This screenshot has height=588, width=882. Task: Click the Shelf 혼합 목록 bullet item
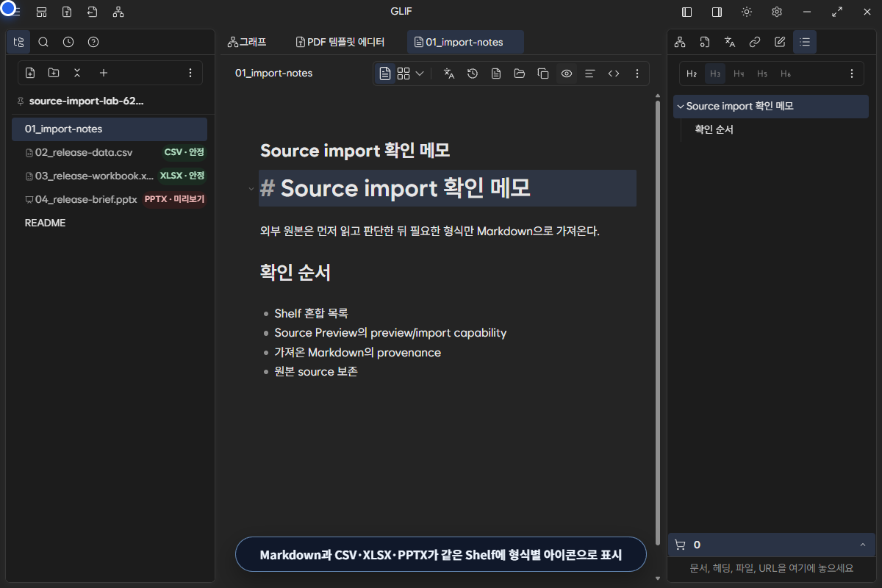pos(311,313)
